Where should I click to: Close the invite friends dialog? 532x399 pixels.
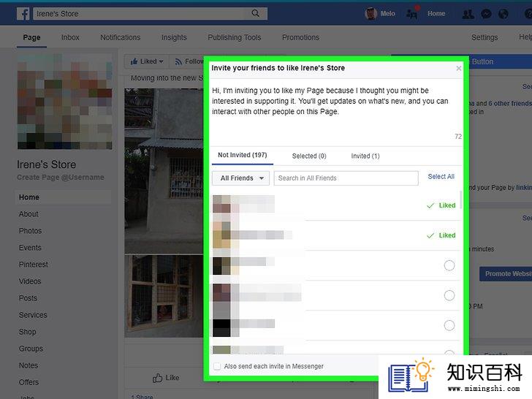[x=459, y=68]
